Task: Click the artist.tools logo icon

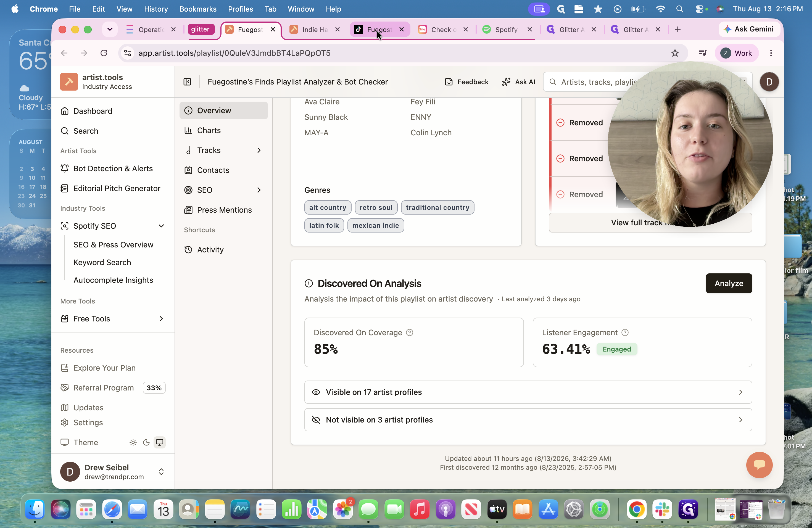Action: tap(69, 81)
